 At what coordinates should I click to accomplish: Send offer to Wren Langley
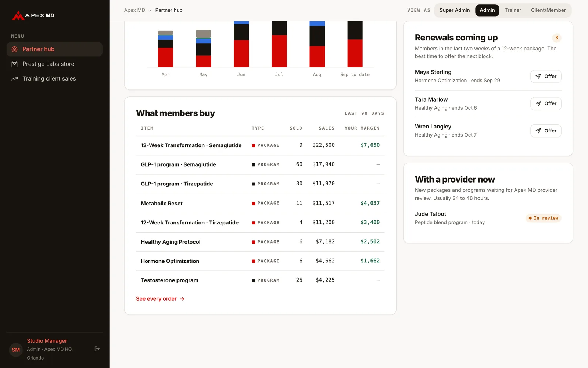[546, 131]
